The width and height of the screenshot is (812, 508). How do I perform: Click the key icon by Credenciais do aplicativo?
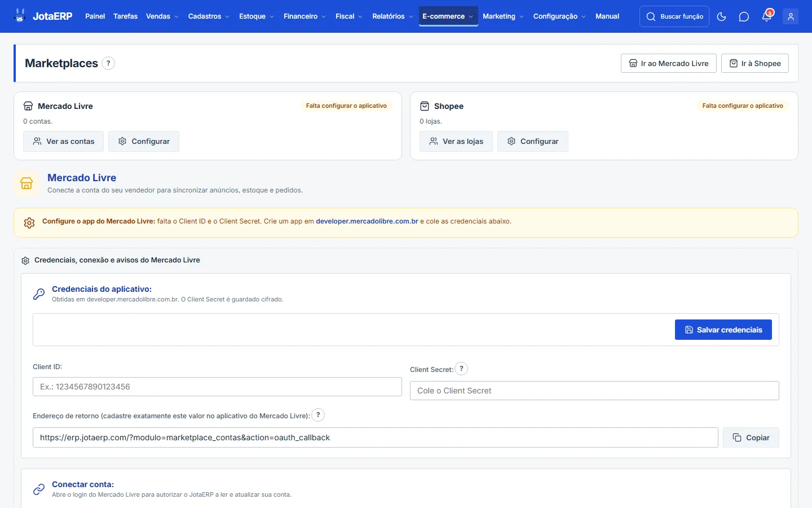[x=39, y=294]
